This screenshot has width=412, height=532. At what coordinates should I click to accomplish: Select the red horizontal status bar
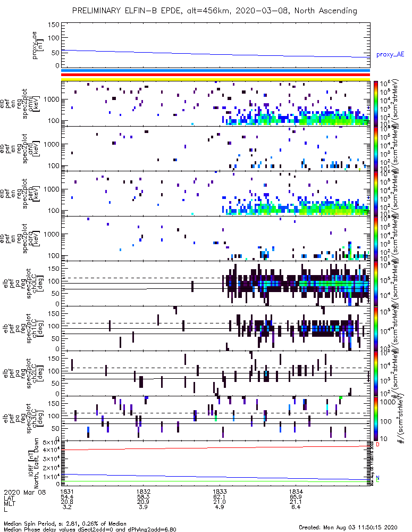(x=216, y=75)
